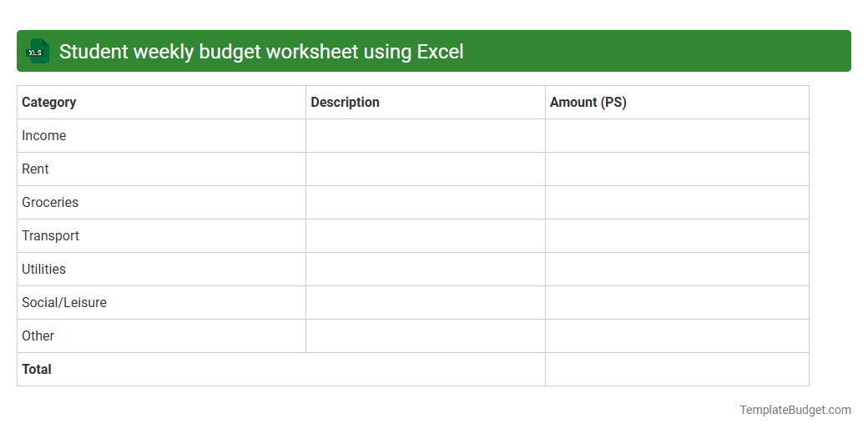Image resolution: width=868 pixels, height=434 pixels.
Task: Select the Groceries category cell
Action: click(162, 203)
